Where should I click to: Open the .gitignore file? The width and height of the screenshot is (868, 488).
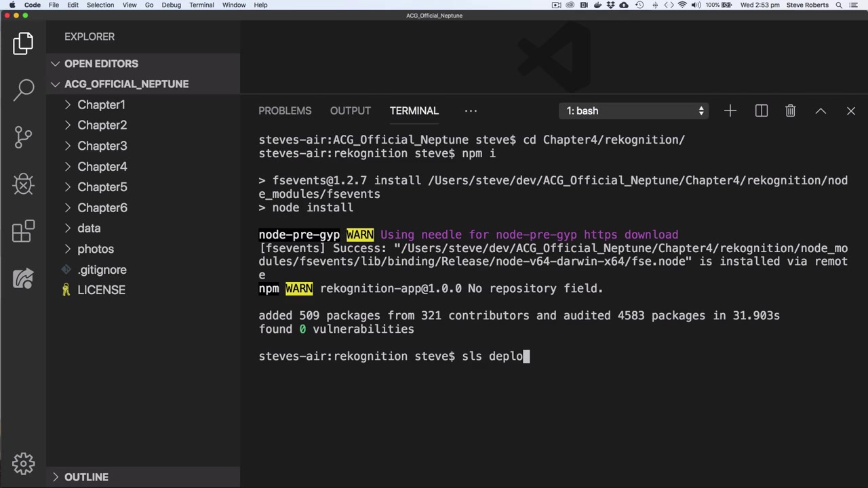pyautogui.click(x=102, y=269)
